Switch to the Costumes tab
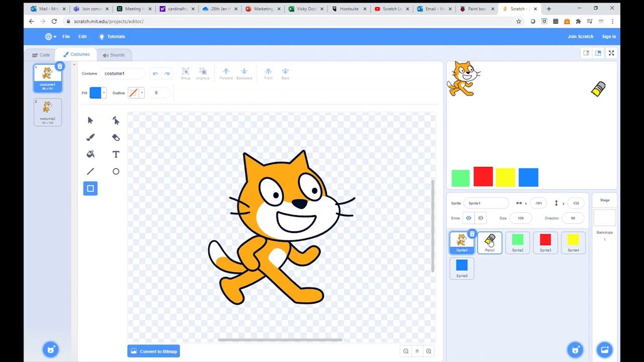This screenshot has width=644, height=362. pos(76,54)
